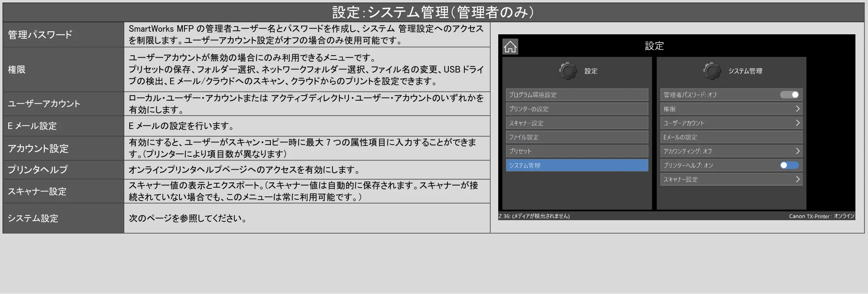
Task: Click the ユーザーアカウント label in the dark panel
Action: (684, 123)
